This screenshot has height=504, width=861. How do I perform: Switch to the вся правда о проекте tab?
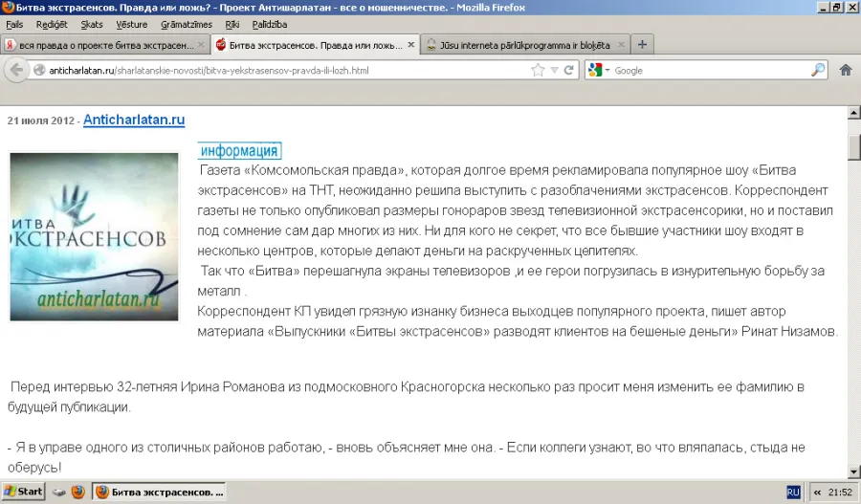[x=104, y=45]
